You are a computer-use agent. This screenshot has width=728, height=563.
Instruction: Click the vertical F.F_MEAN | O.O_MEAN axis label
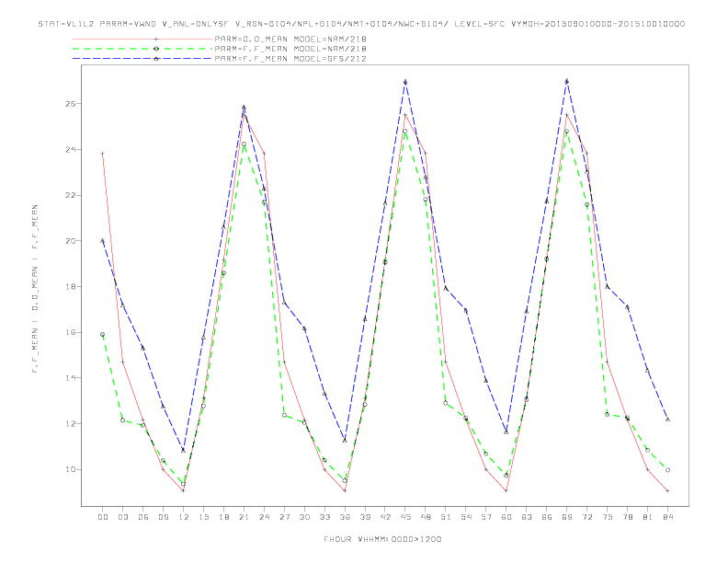[35, 289]
